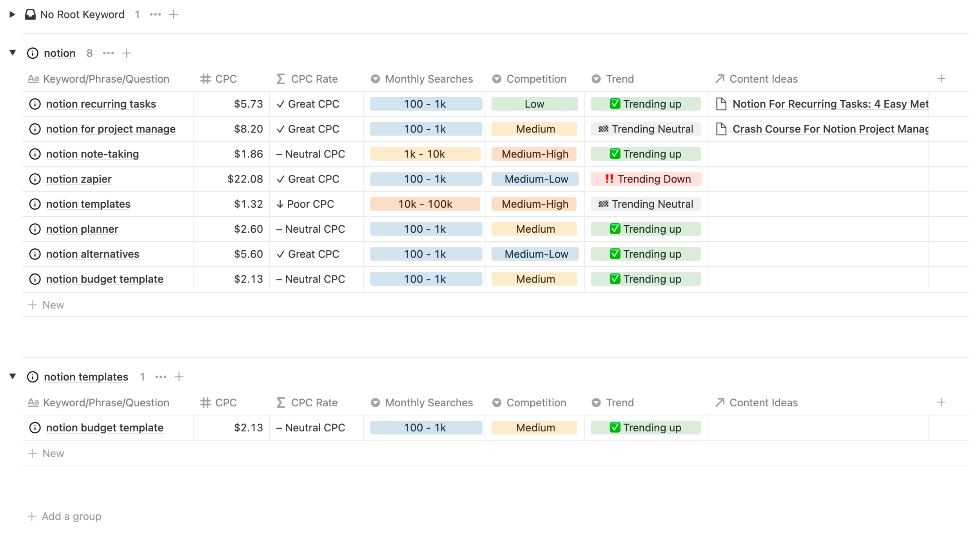
Task: Open Content Ideas column header in notion group
Action: click(757, 79)
